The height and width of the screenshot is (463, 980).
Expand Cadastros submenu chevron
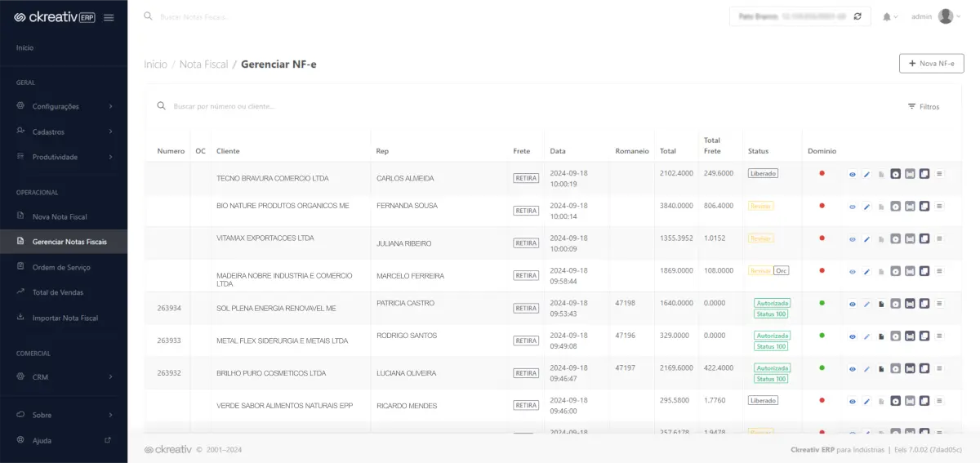click(x=110, y=131)
